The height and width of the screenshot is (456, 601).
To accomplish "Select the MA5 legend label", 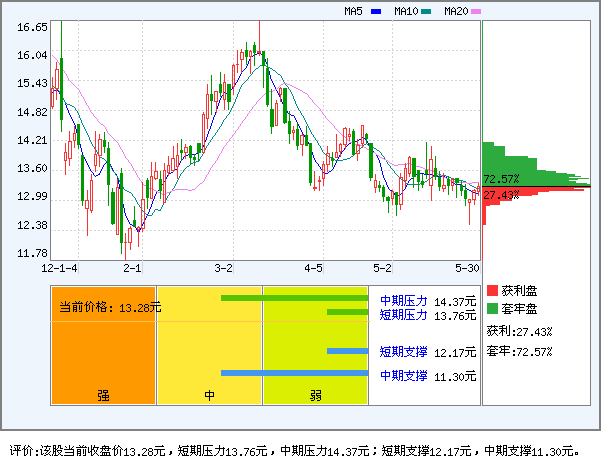I will [353, 11].
